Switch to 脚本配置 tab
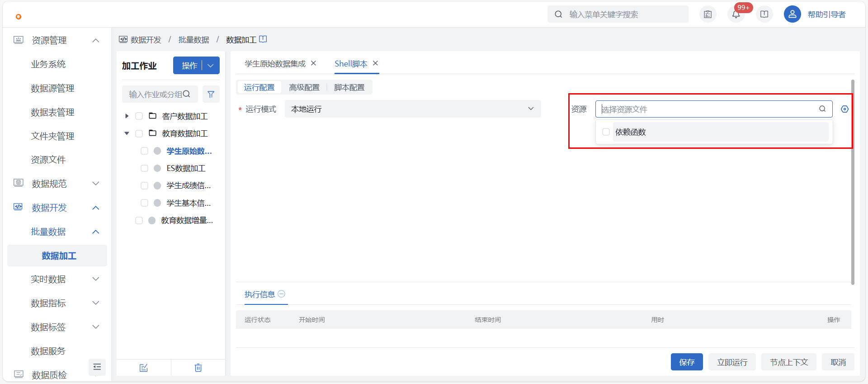Image resolution: width=868 pixels, height=384 pixels. pos(349,87)
